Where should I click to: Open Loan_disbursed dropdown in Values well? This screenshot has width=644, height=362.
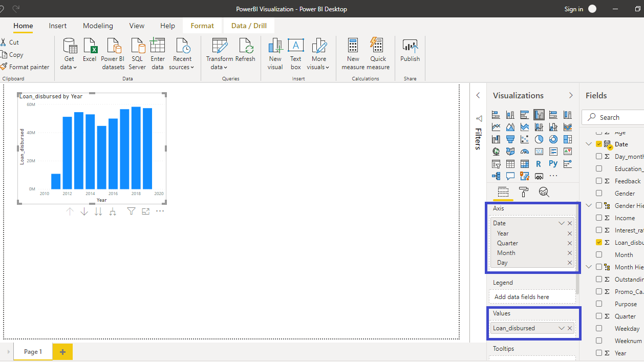(x=561, y=328)
